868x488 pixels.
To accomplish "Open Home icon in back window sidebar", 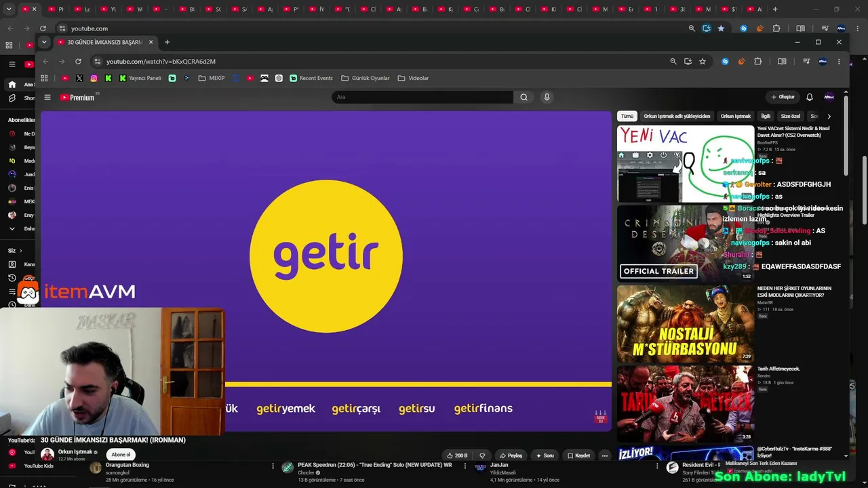I will (12, 85).
